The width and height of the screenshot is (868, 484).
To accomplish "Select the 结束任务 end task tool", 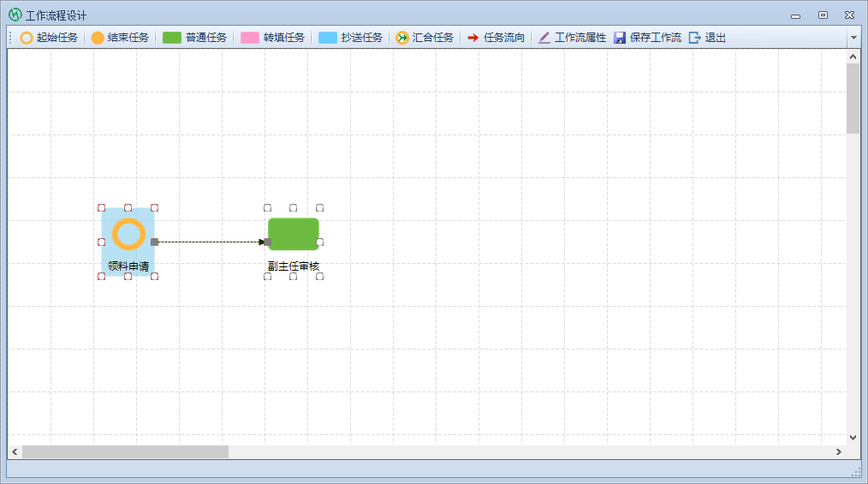I will (x=120, y=38).
